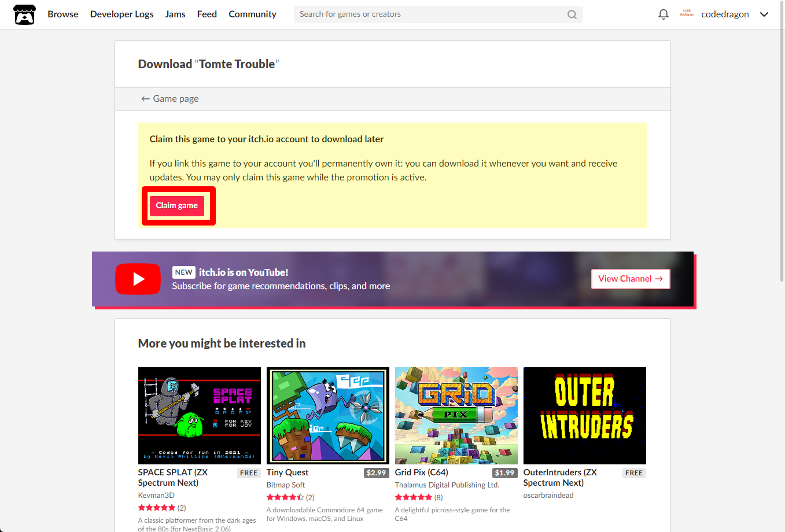Open the Outer Intruders cover image

(x=585, y=416)
